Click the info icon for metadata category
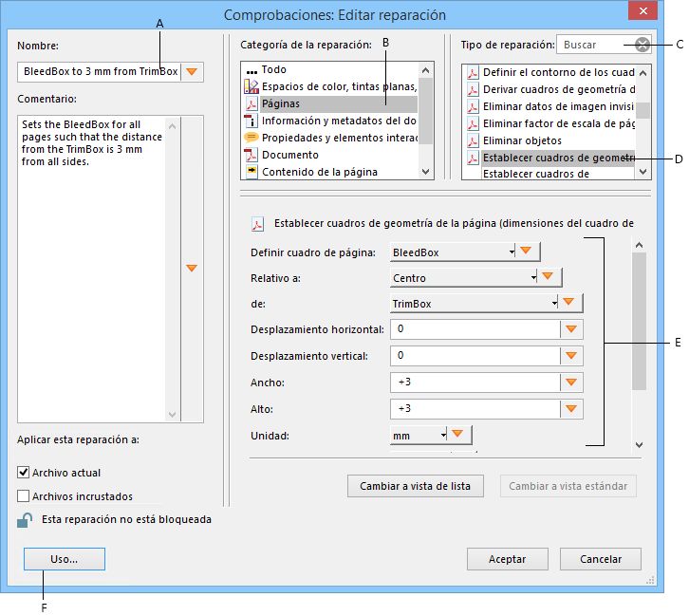 [251, 121]
